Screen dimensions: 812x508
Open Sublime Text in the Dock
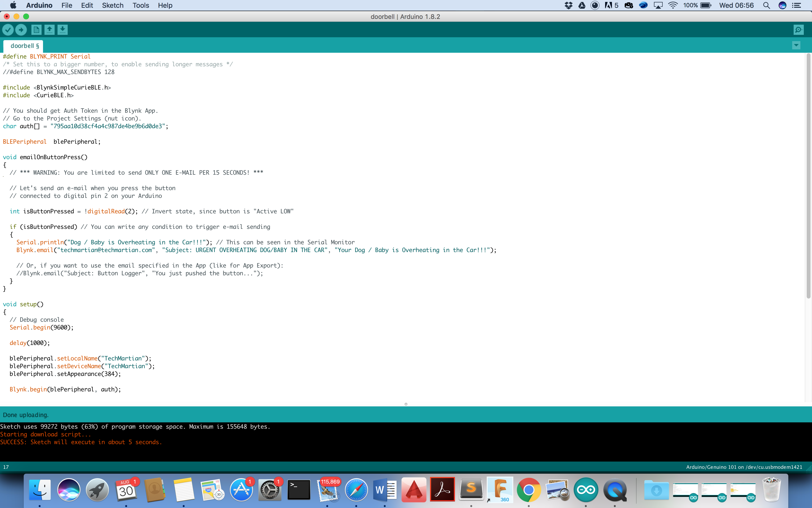pyautogui.click(x=471, y=490)
